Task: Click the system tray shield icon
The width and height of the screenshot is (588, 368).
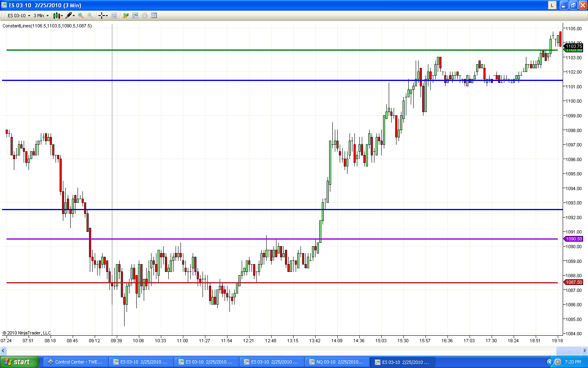Action: click(x=558, y=362)
